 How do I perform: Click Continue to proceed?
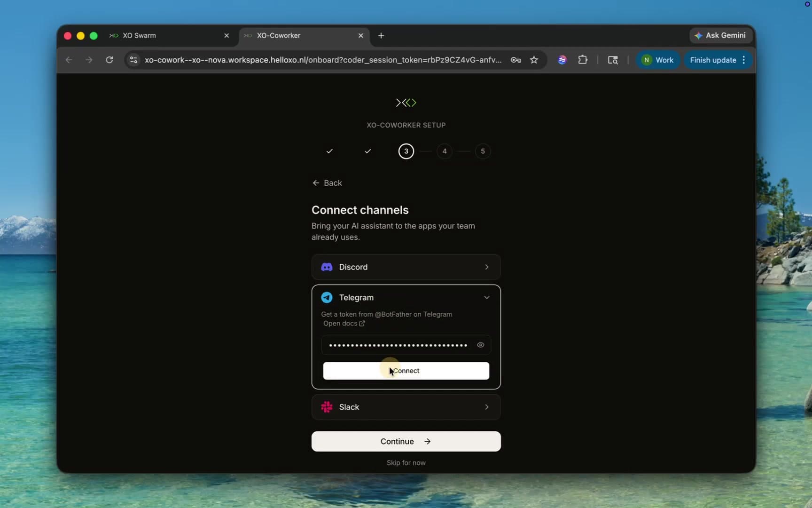(x=406, y=441)
